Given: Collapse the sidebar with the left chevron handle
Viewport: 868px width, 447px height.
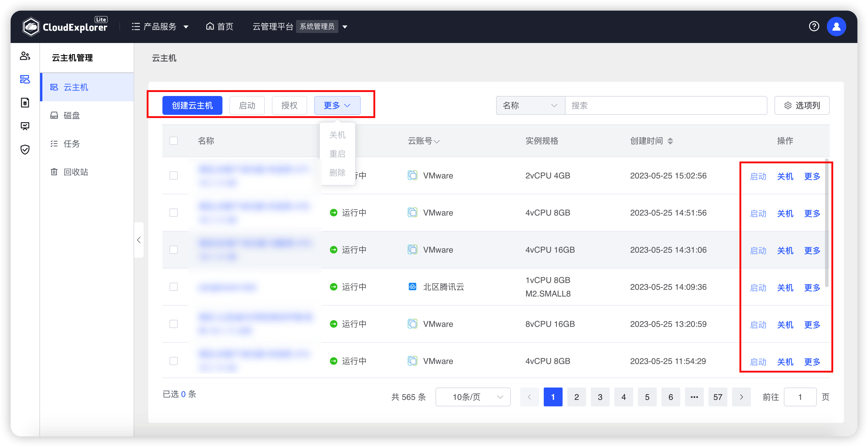Looking at the screenshot, I should pyautogui.click(x=139, y=240).
